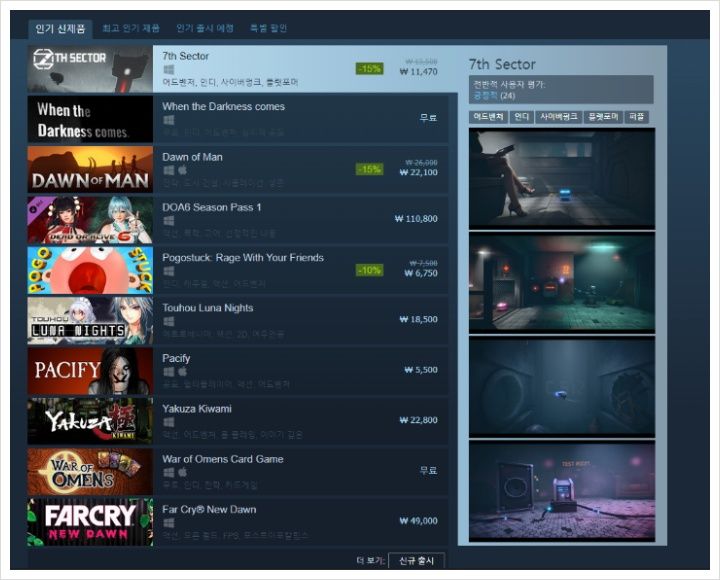Click the ₩ 49,000 price of Far Cry New Dawn
This screenshot has height=580, width=720.
click(418, 521)
